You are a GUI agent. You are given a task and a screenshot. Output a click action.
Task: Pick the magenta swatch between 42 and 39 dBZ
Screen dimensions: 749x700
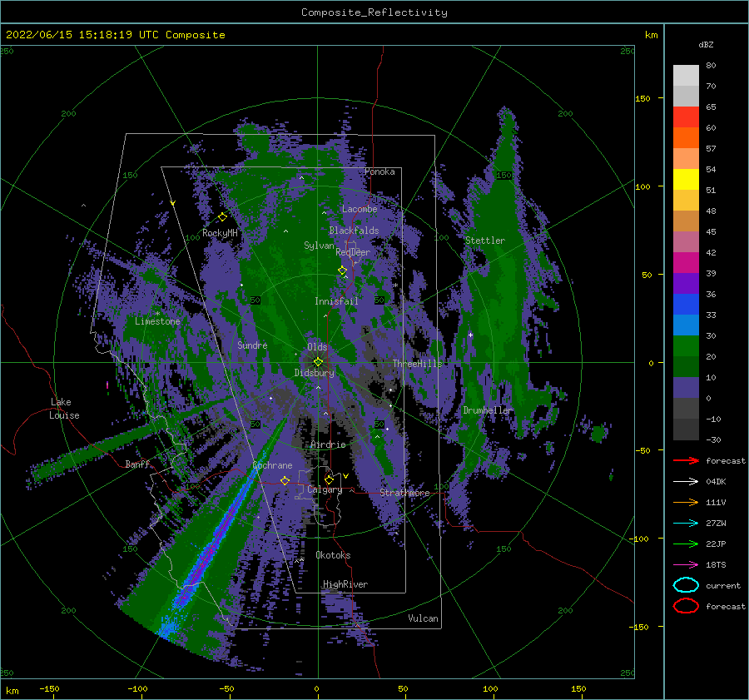pos(686,263)
